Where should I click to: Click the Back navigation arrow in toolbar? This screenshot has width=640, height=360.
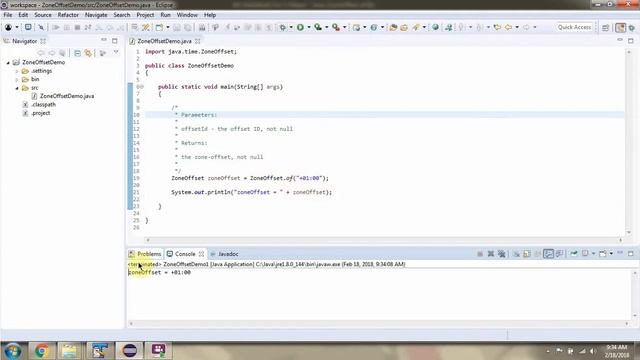(x=509, y=27)
